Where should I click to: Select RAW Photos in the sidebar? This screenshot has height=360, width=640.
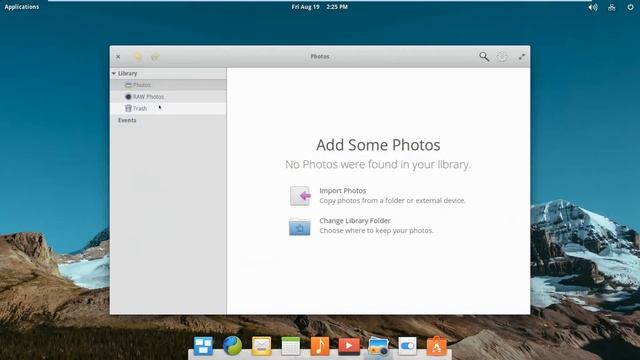(x=168, y=97)
